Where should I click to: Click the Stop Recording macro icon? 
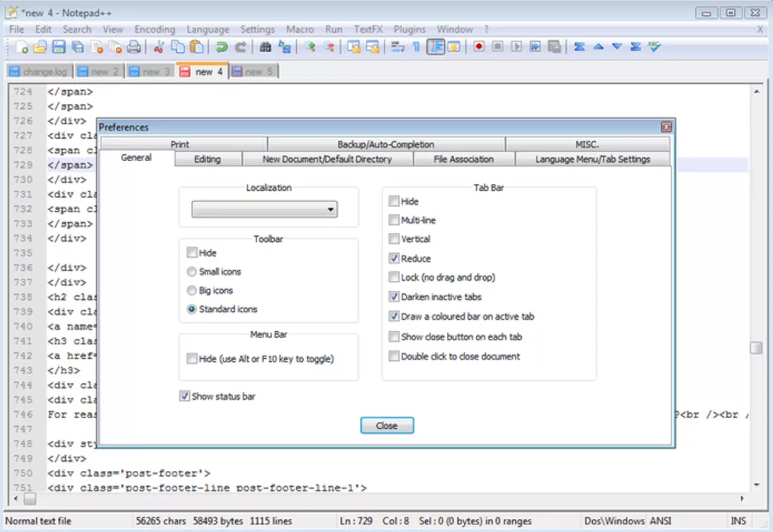click(498, 47)
